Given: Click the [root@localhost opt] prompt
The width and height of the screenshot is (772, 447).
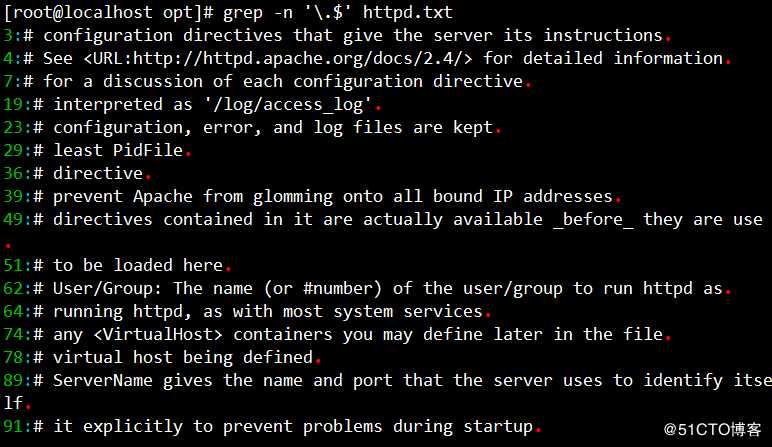Looking at the screenshot, I should (x=107, y=13).
